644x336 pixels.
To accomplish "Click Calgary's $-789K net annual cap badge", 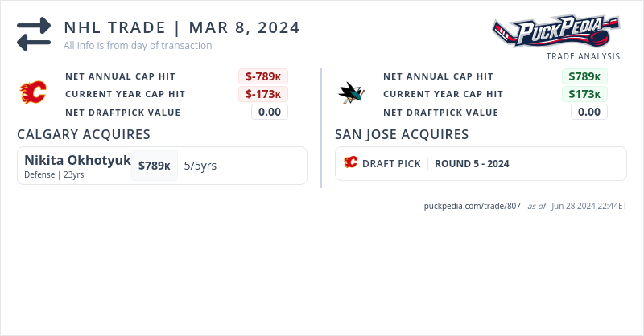I will tap(263, 76).
